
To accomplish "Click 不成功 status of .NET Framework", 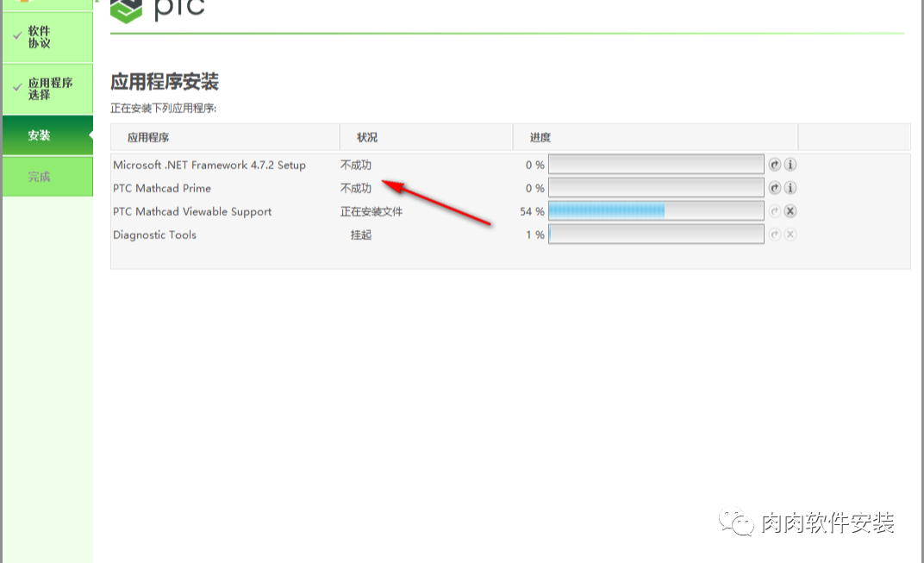I will tap(356, 165).
